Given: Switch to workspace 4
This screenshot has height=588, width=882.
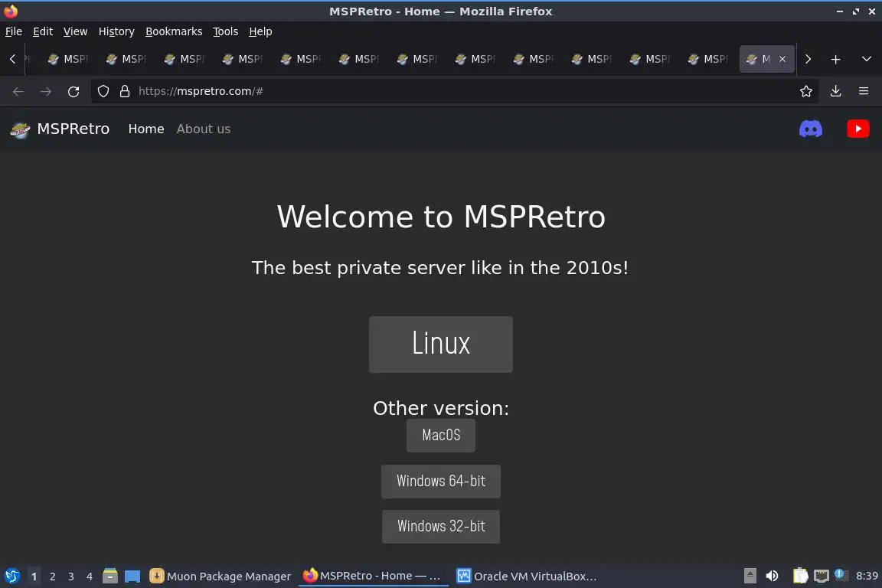Looking at the screenshot, I should [x=90, y=577].
